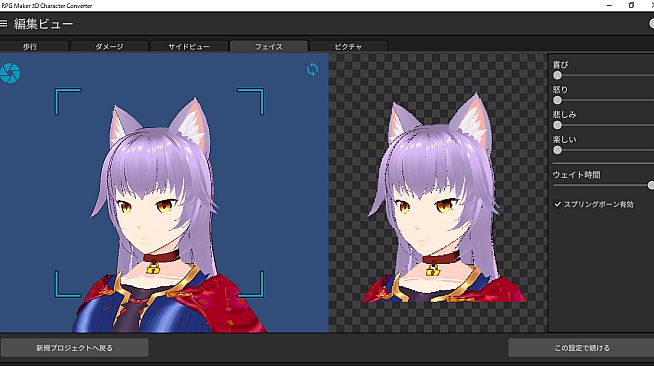Open the サイドビュー tab

click(x=189, y=46)
